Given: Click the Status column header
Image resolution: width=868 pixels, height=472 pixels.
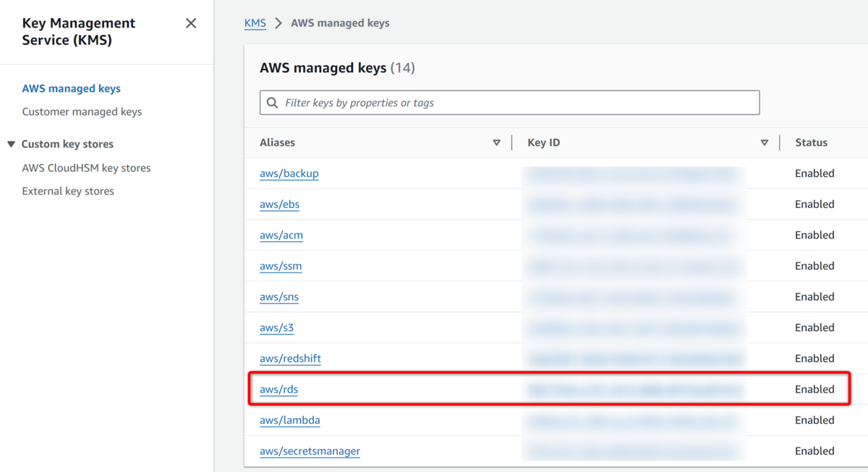Looking at the screenshot, I should coord(811,142).
